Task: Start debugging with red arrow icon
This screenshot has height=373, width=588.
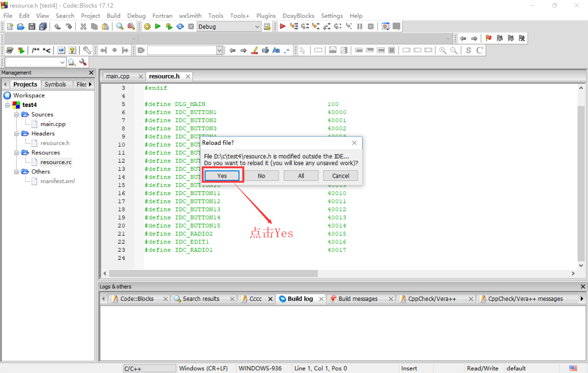Action: pyautogui.click(x=283, y=26)
